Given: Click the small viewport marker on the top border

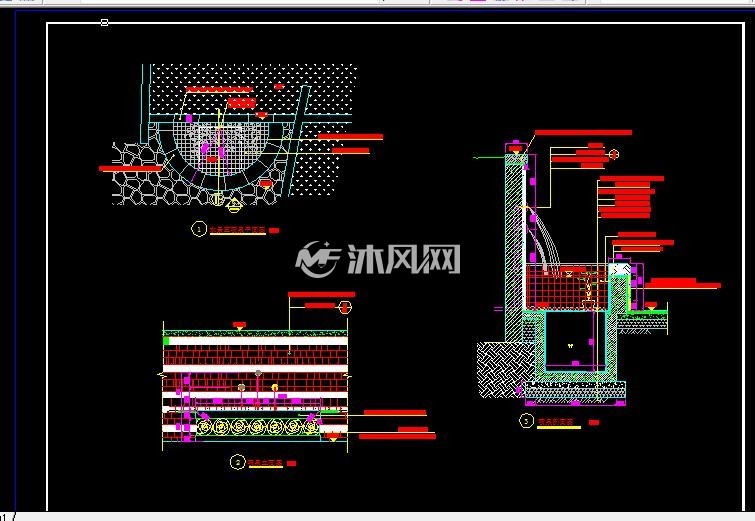Looking at the screenshot, I should (104, 22).
